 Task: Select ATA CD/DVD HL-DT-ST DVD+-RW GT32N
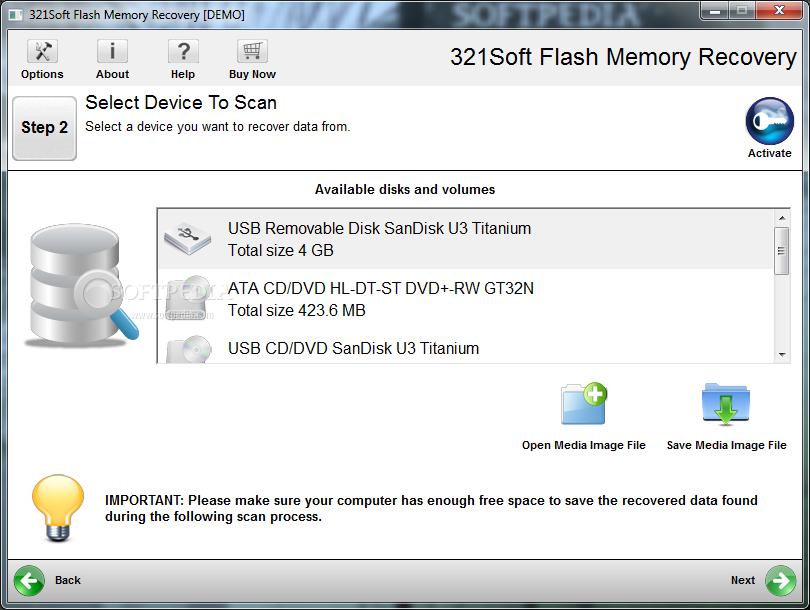[x=465, y=299]
